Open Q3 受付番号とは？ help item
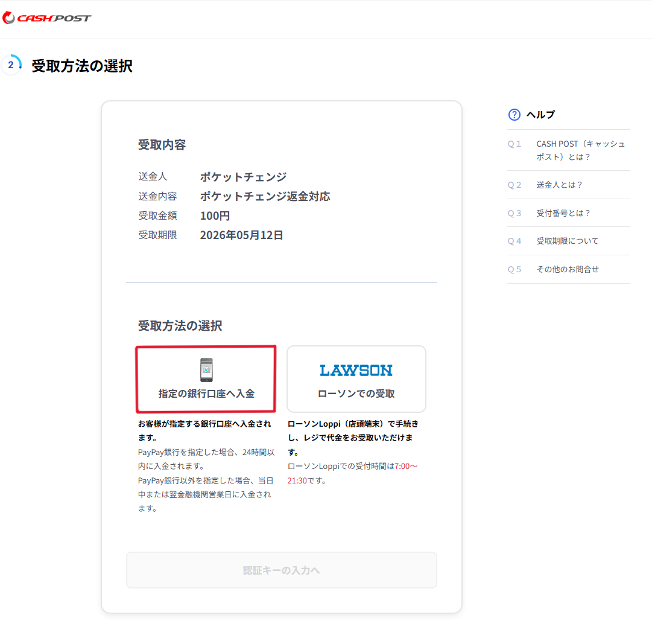Image resolution: width=652 pixels, height=644 pixels. coord(568,213)
